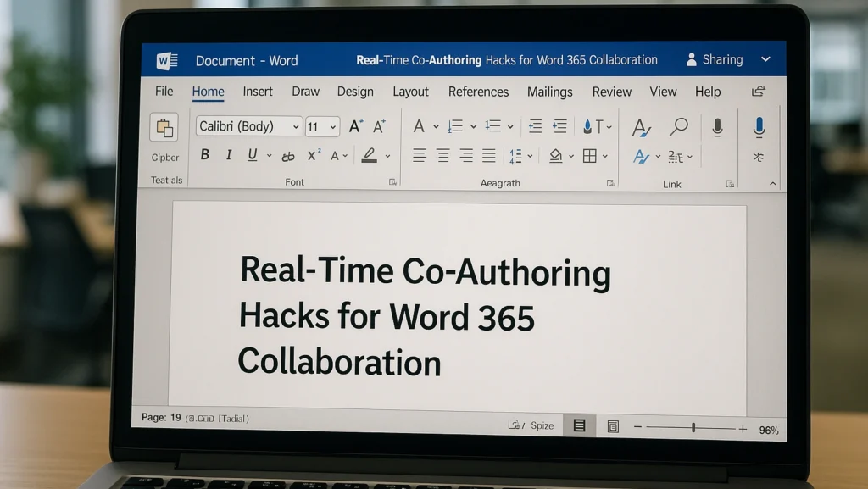Screen dimensions: 868x489
Task: Toggle bold formatting
Action: click(203, 155)
